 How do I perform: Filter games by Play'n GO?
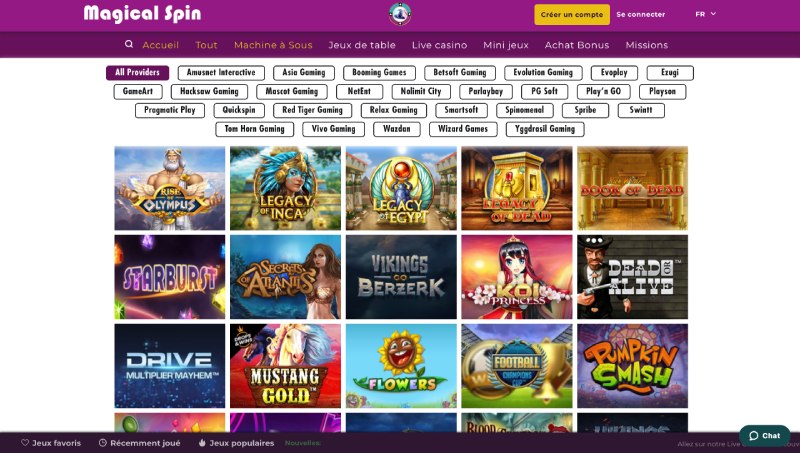(604, 91)
